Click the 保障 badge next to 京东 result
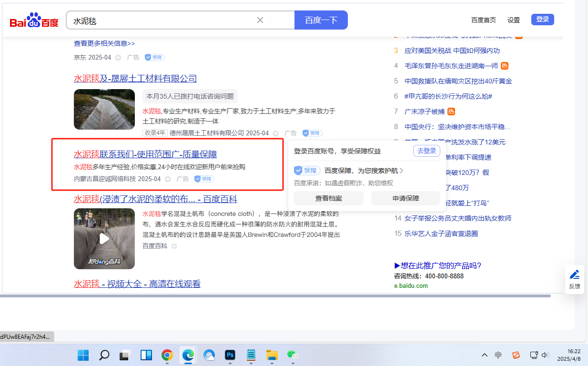Image resolution: width=588 pixels, height=366 pixels. pos(154,57)
